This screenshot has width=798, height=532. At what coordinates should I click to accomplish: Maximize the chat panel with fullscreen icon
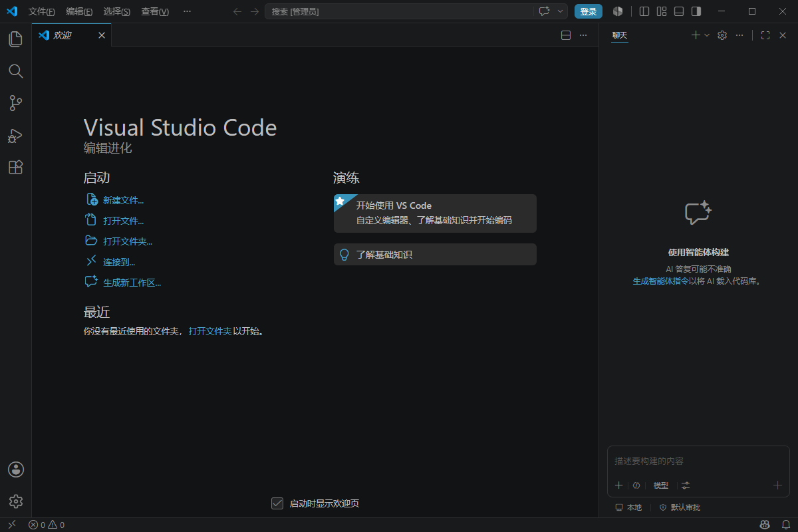(765, 35)
